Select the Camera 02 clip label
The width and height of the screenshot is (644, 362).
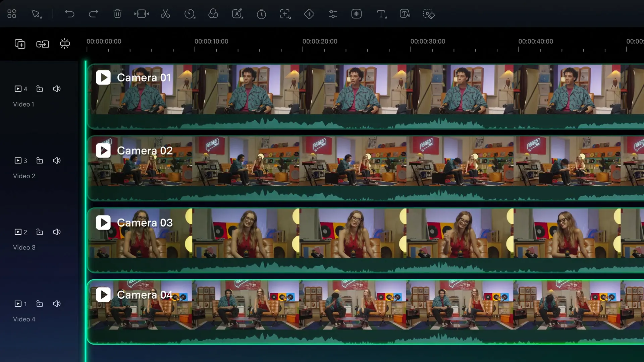(x=145, y=150)
